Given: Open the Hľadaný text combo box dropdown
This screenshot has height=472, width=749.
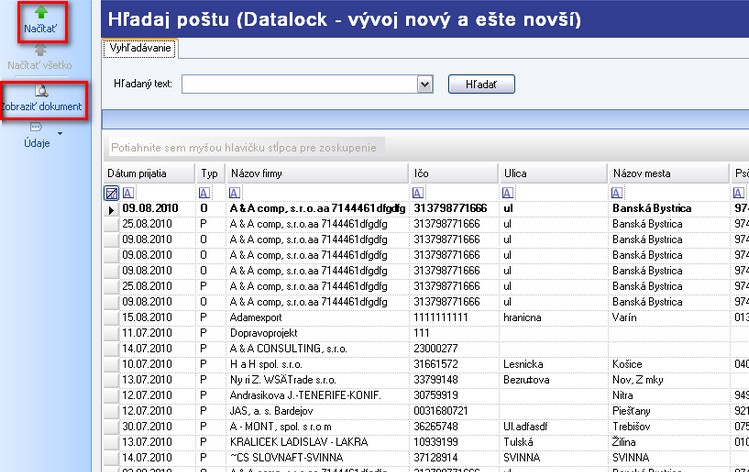Looking at the screenshot, I should pyautogui.click(x=424, y=84).
